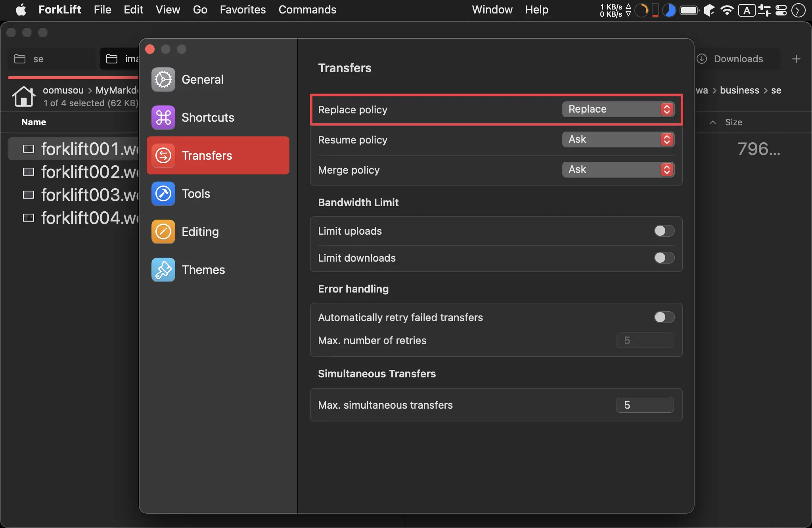Click the General settings icon
This screenshot has height=528, width=812.
coord(163,79)
